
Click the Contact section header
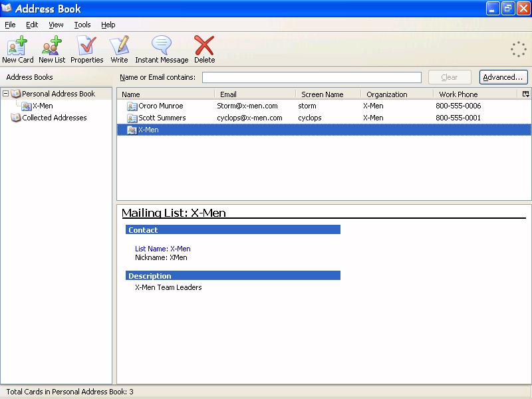click(233, 229)
